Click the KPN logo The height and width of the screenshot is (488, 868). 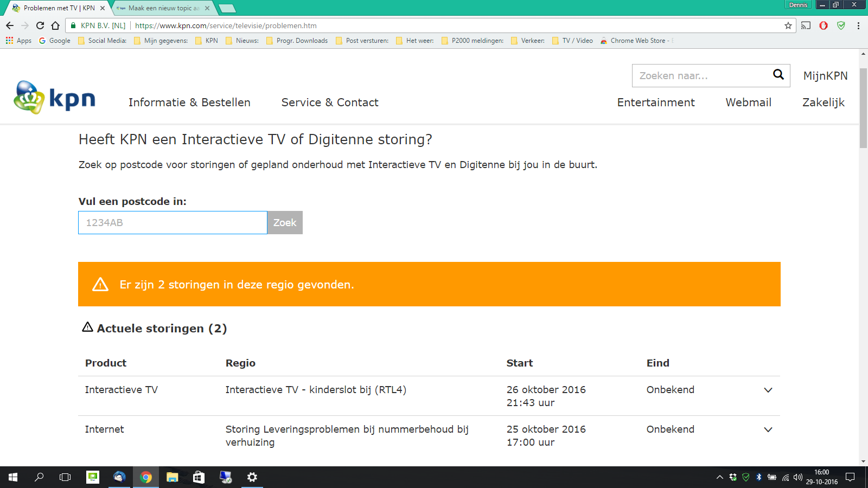pyautogui.click(x=54, y=98)
